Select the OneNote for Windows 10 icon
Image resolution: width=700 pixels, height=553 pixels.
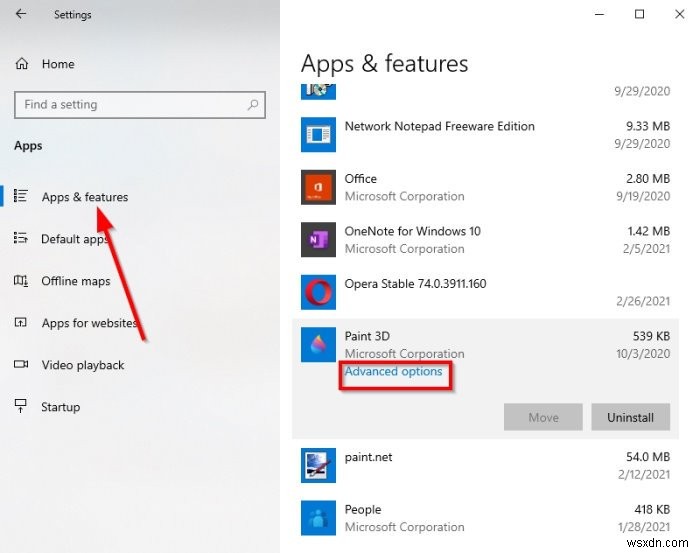(318, 240)
